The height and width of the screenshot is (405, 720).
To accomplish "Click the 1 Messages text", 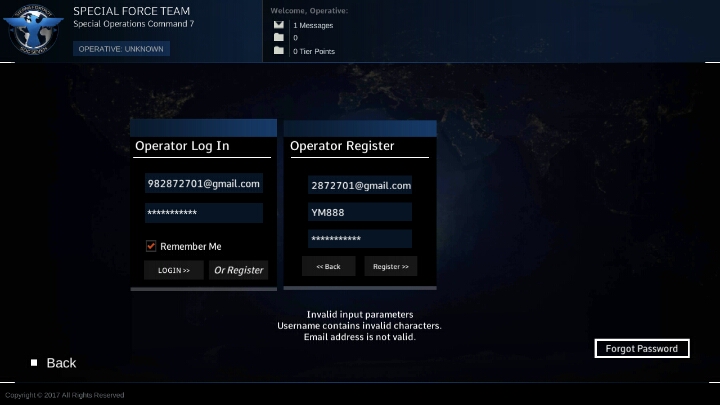I will (x=313, y=25).
